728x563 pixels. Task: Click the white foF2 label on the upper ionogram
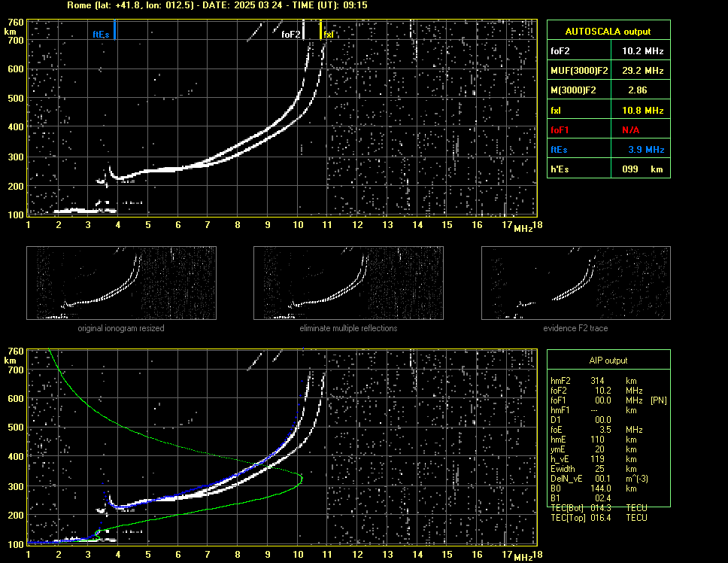291,35
